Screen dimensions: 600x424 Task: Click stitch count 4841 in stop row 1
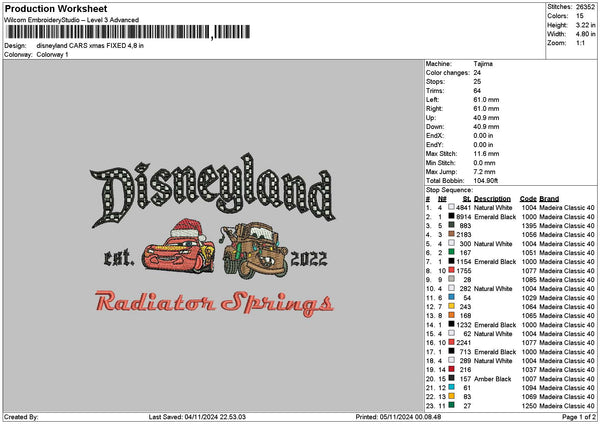463,207
